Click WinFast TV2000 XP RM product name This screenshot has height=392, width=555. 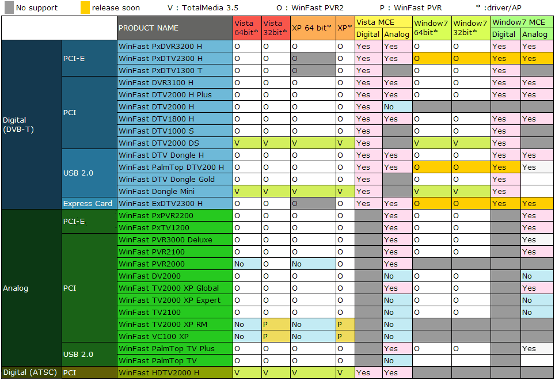pyautogui.click(x=175, y=324)
